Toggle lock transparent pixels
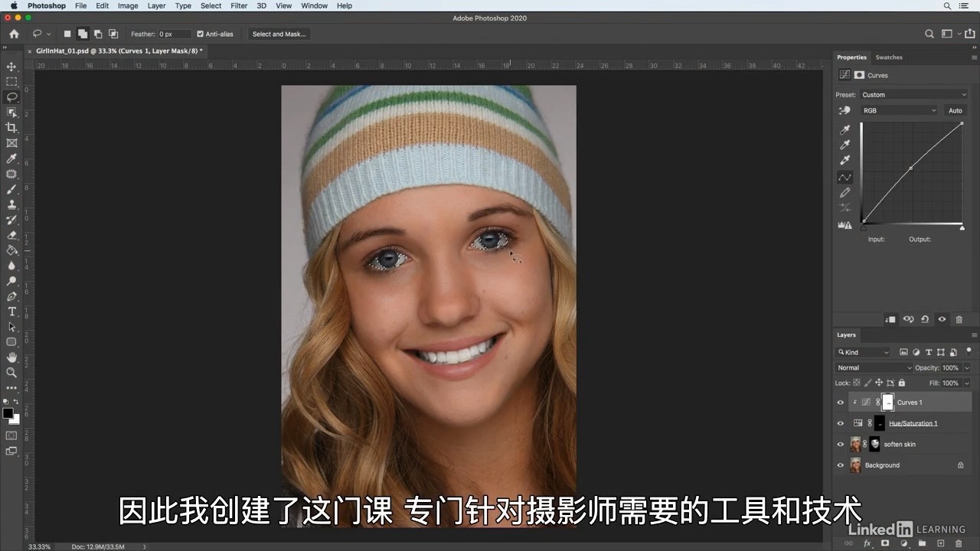 point(857,383)
